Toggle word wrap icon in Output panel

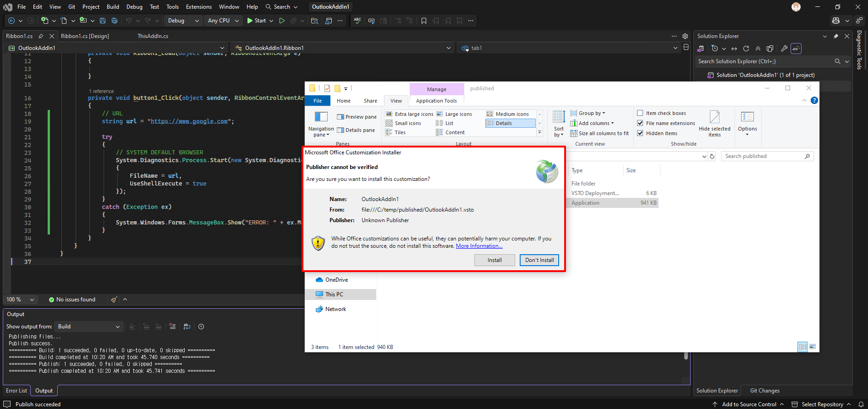187,327
